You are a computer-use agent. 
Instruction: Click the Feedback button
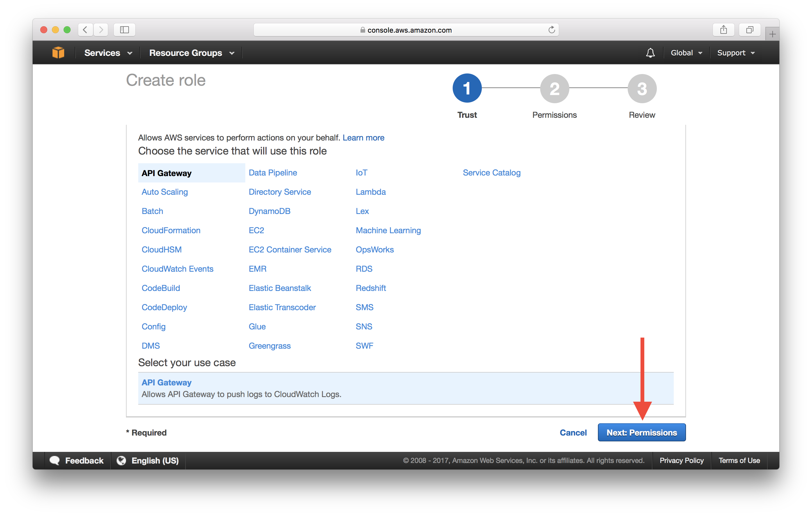click(x=79, y=460)
